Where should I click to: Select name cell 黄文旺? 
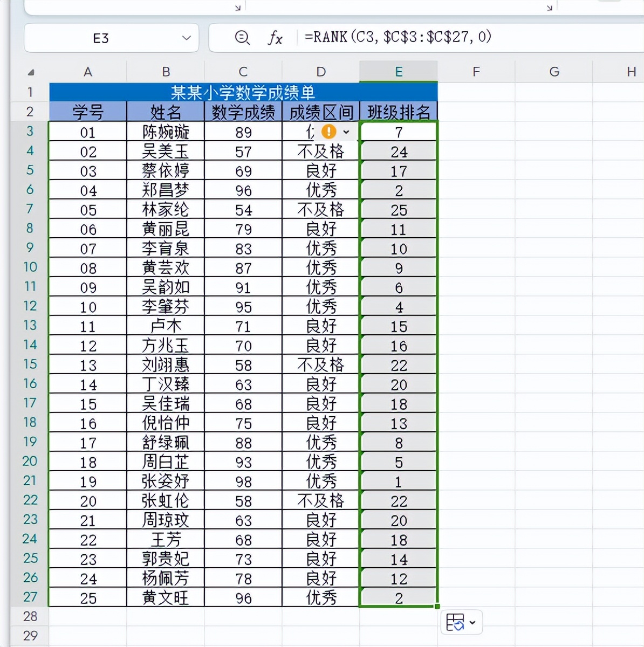click(x=166, y=597)
